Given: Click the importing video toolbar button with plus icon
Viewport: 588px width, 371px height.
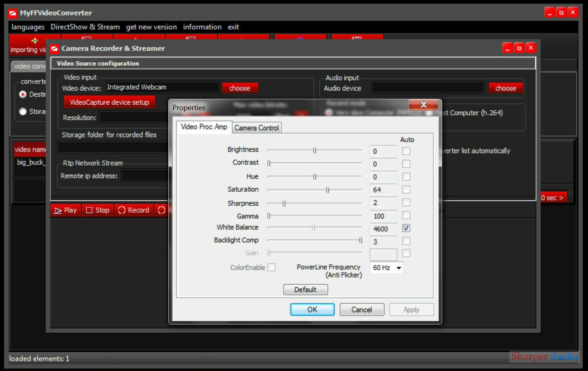Looking at the screenshot, I should tap(28, 45).
